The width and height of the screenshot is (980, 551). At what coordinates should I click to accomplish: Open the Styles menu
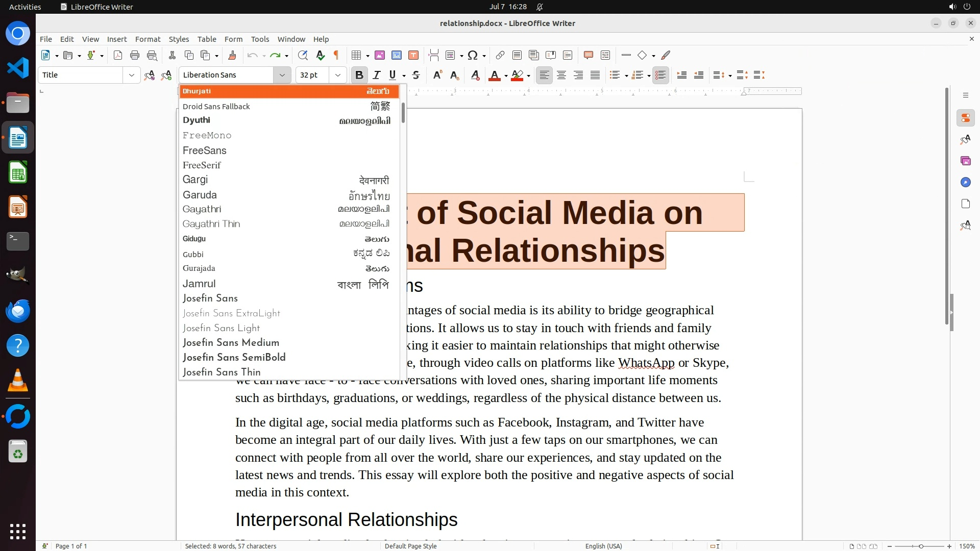click(x=179, y=39)
